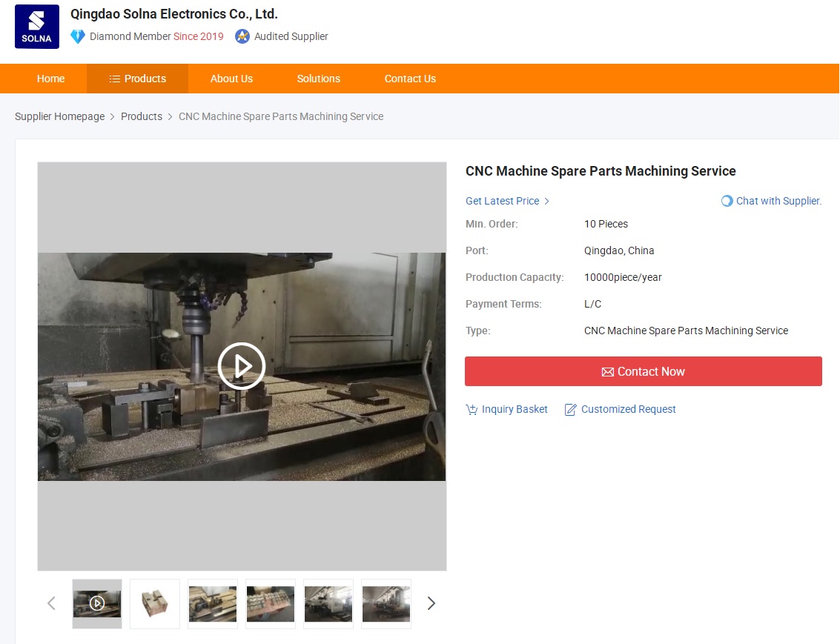The height and width of the screenshot is (644, 840).
Task: Click the Diamond Member gem icon
Action: 78,36
